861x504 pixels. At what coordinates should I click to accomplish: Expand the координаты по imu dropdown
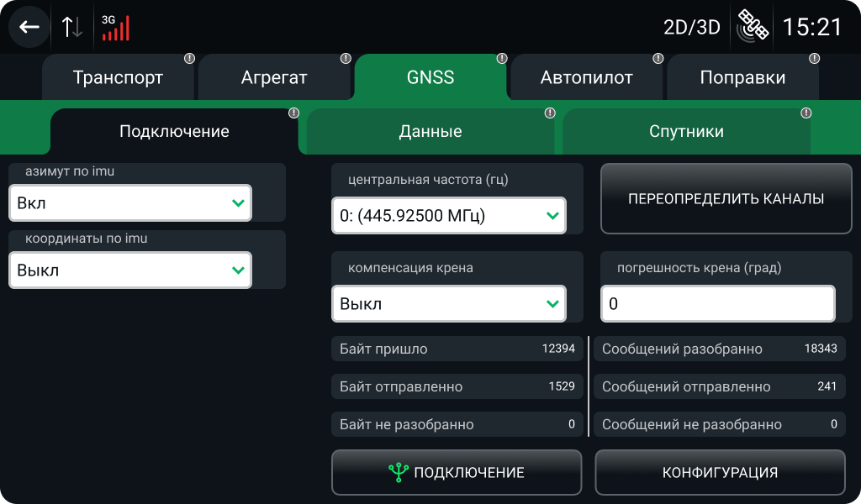129,270
